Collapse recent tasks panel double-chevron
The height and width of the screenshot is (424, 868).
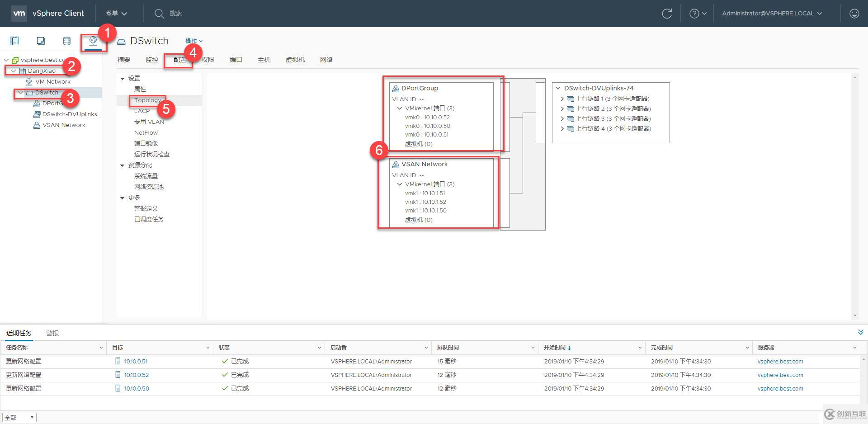860,332
